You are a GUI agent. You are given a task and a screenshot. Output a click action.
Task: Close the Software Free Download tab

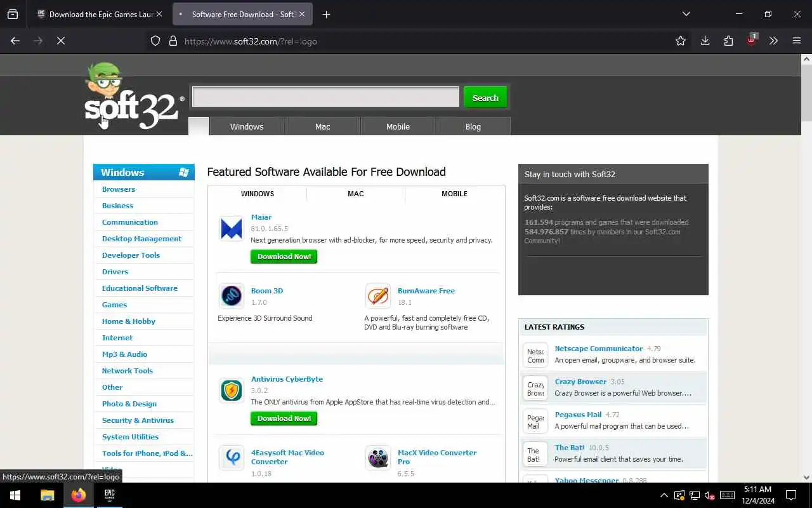pyautogui.click(x=302, y=14)
